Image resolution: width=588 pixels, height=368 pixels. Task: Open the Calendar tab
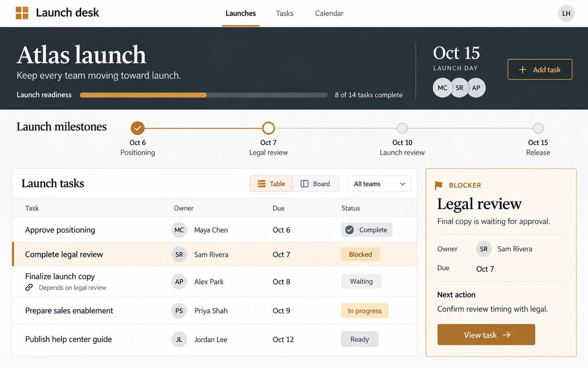pos(329,13)
